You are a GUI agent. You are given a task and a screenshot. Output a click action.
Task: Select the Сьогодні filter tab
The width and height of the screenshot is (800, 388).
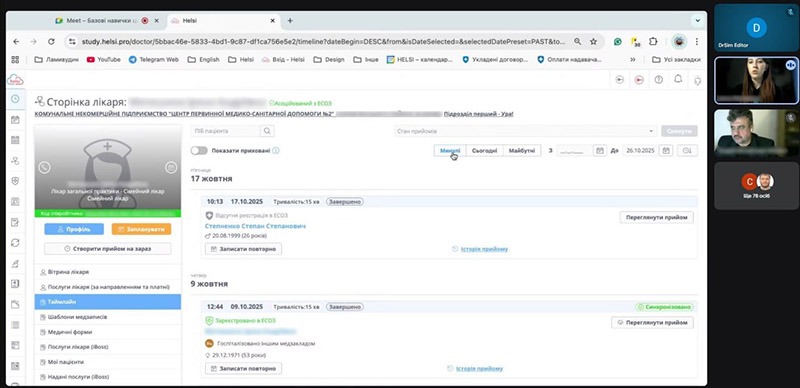tap(484, 151)
